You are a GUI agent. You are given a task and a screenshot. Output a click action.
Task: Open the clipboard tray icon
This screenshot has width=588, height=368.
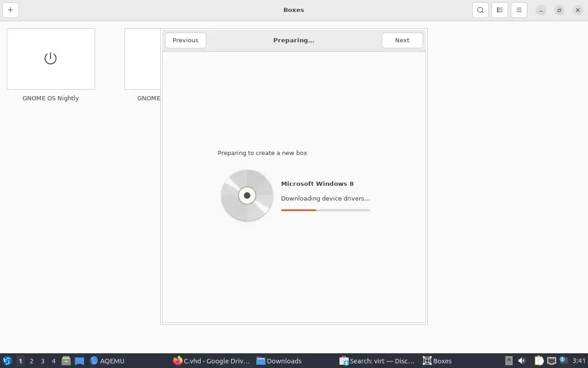point(539,361)
